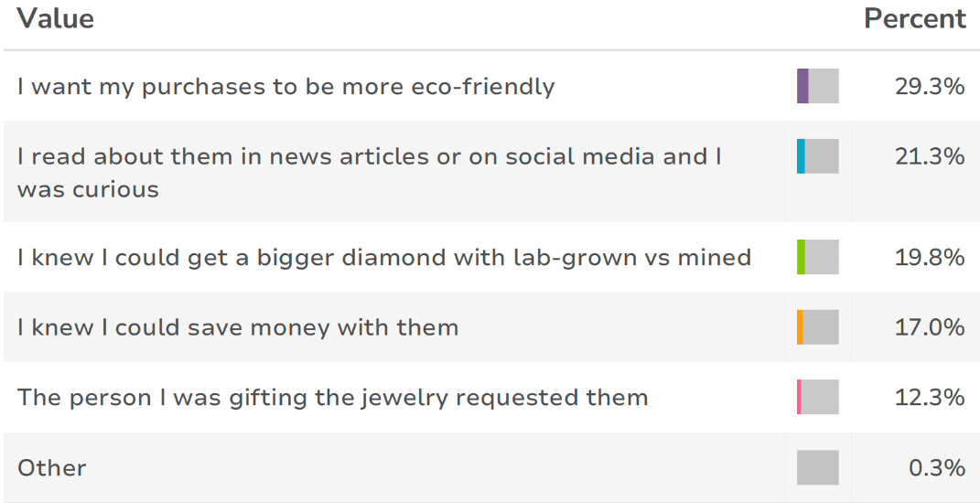The height and width of the screenshot is (503, 980).
Task: Click the Percent column header
Action: (x=914, y=19)
